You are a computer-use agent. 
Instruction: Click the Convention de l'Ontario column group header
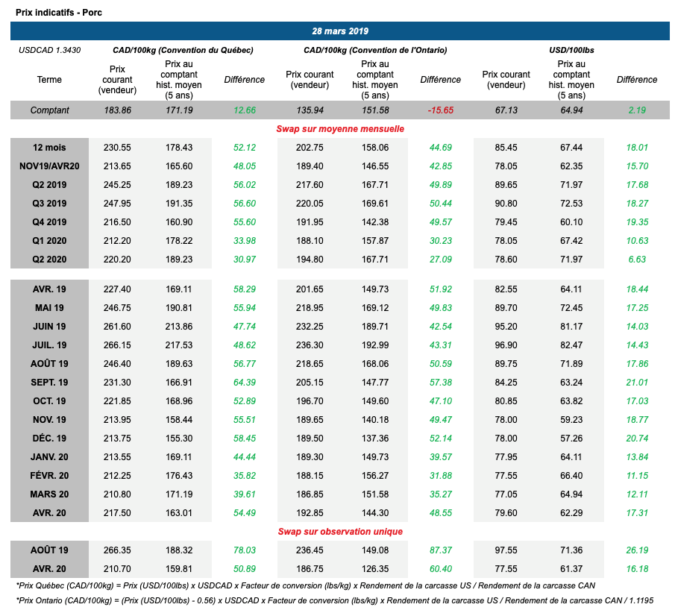tap(375, 50)
